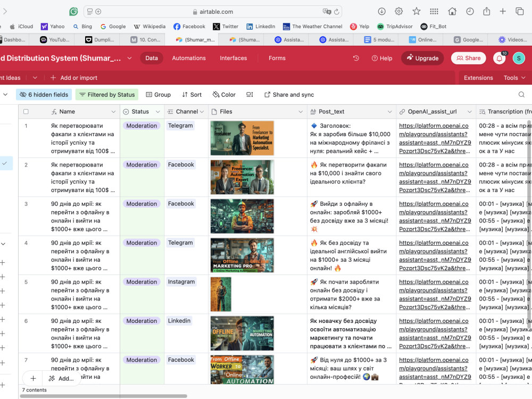Open Status column header dropdown
The height and width of the screenshot is (399, 532).
pyautogui.click(x=158, y=112)
